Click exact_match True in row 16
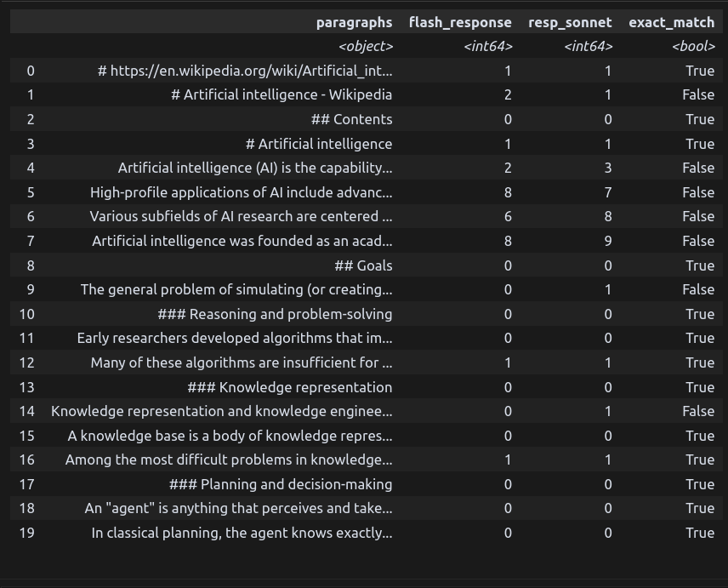This screenshot has height=588, width=728. [x=700, y=460]
